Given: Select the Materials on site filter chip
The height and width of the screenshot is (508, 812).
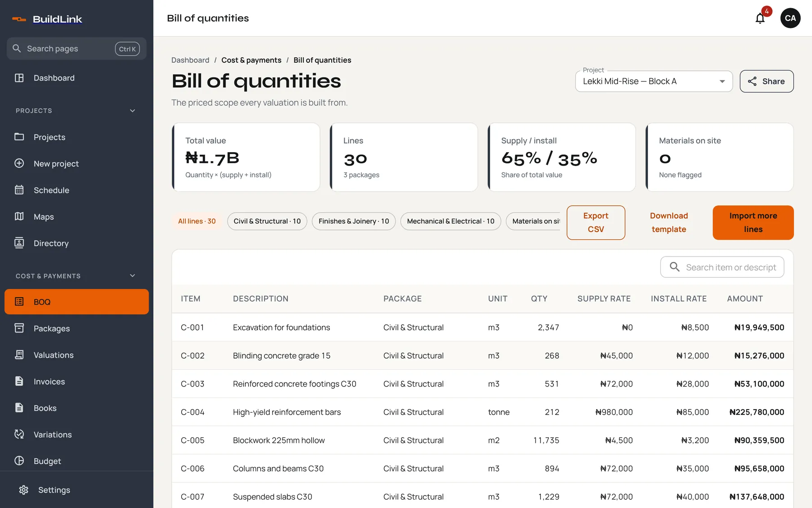Looking at the screenshot, I should click(x=533, y=221).
